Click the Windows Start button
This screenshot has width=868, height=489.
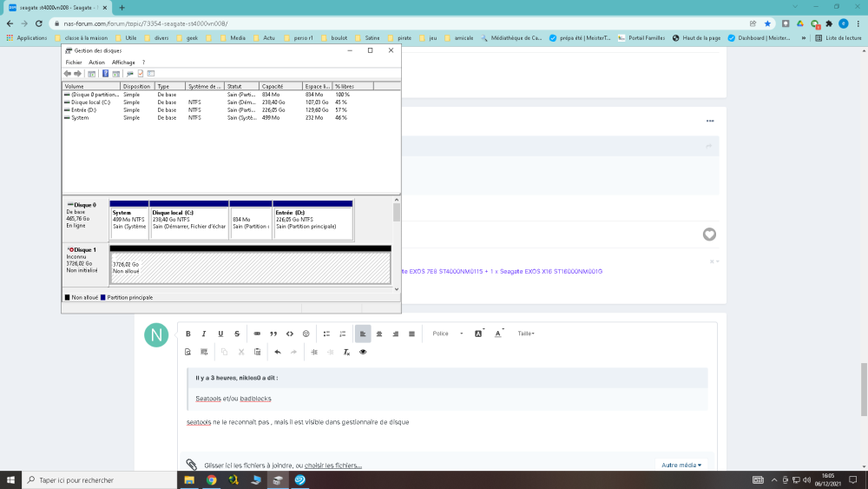[10, 480]
